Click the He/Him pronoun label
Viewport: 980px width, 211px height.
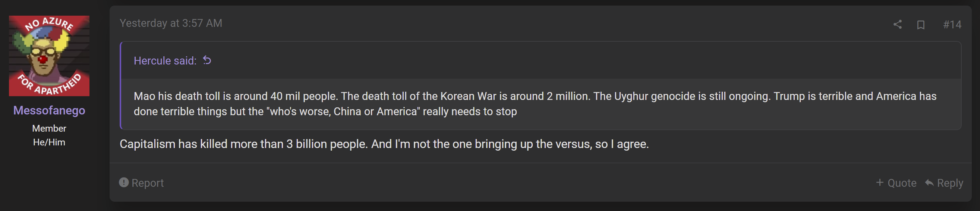[49, 142]
